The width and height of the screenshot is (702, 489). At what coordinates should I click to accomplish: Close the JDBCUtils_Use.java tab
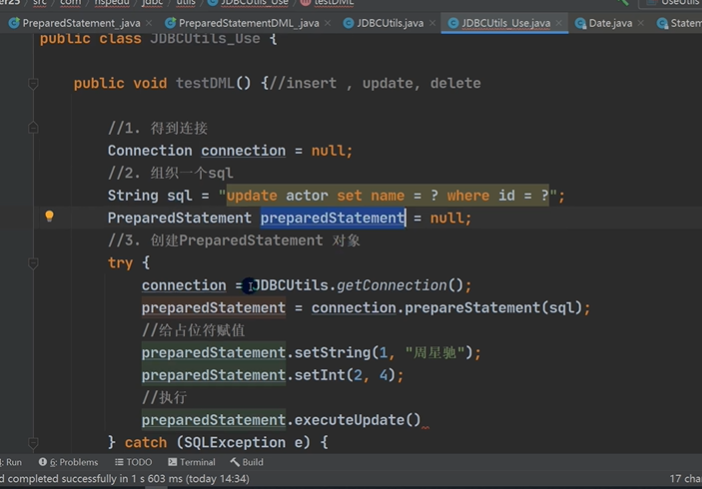[x=559, y=23]
